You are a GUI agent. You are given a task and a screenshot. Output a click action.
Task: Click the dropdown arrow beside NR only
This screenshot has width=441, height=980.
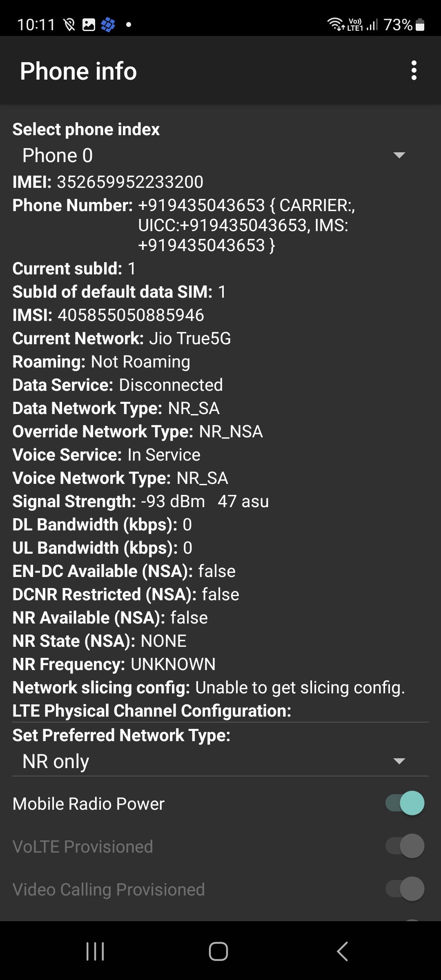pos(399,761)
